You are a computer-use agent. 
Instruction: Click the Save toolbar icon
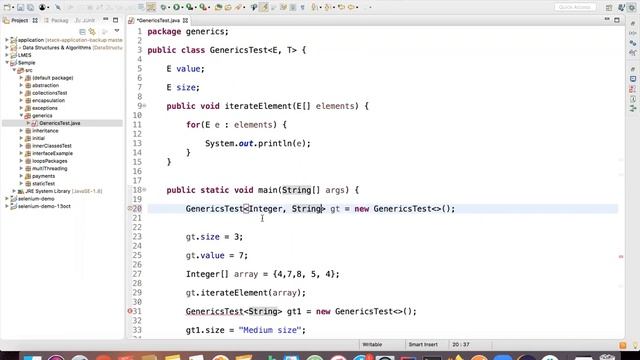coord(20,7)
